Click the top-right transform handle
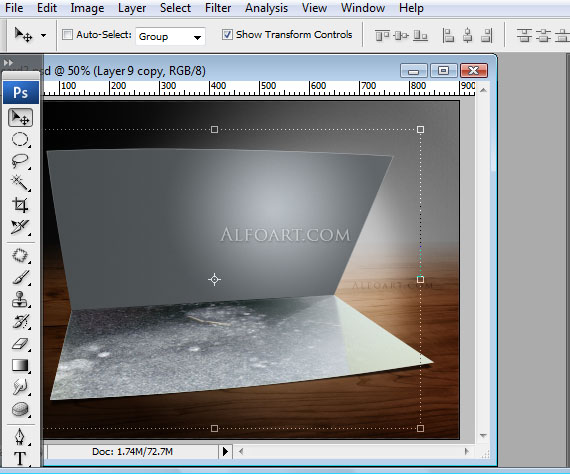 420,129
